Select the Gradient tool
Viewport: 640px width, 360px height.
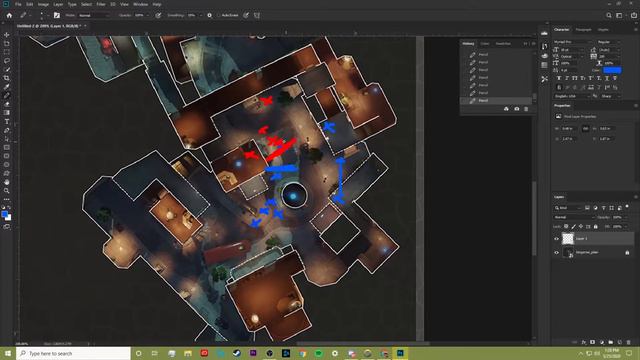7,113
